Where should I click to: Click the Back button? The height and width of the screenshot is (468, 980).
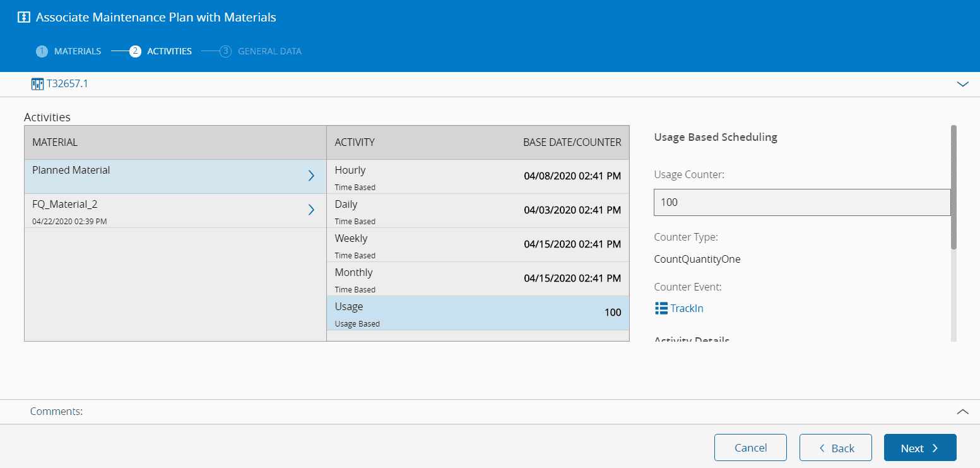[x=835, y=448]
